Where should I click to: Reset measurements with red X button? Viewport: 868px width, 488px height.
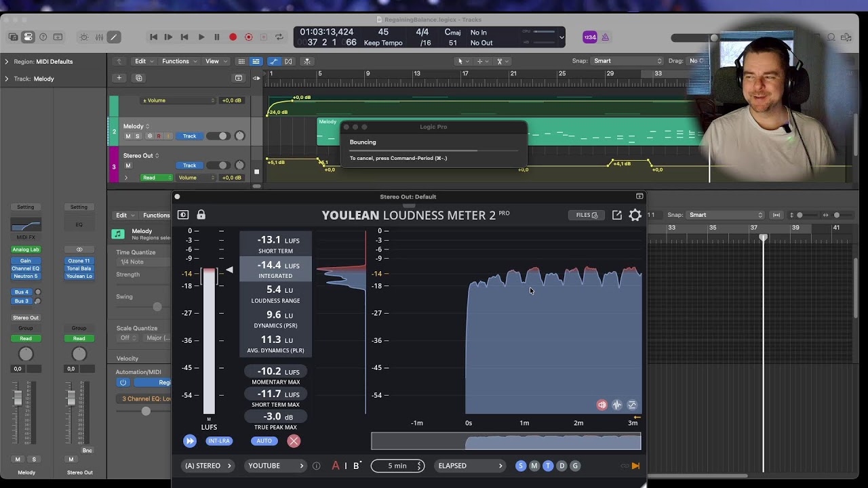coord(294,441)
